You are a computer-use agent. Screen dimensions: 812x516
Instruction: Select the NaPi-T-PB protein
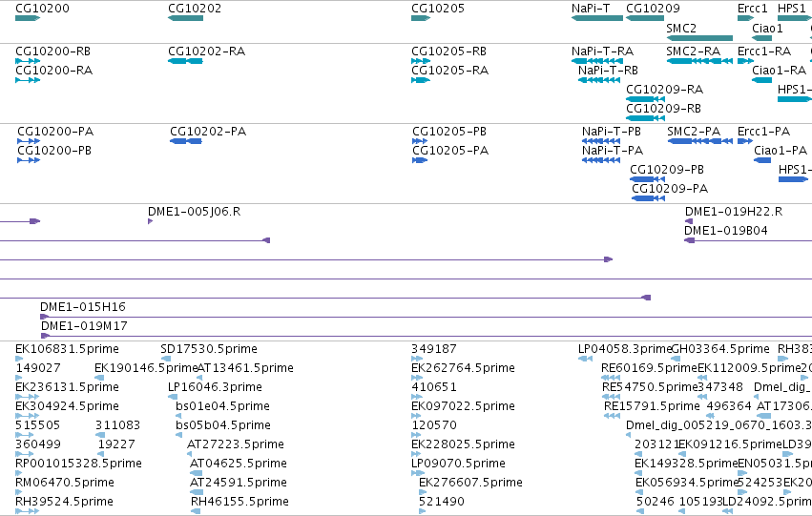coord(601,141)
